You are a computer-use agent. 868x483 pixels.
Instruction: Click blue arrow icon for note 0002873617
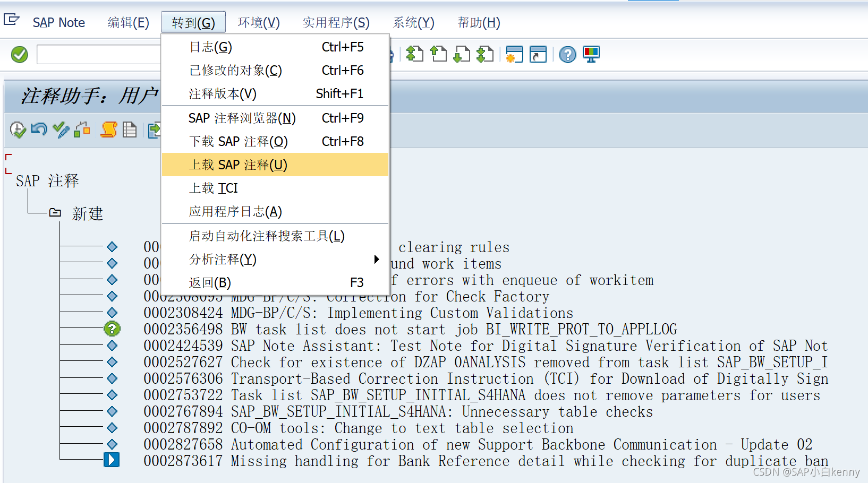coord(112,460)
